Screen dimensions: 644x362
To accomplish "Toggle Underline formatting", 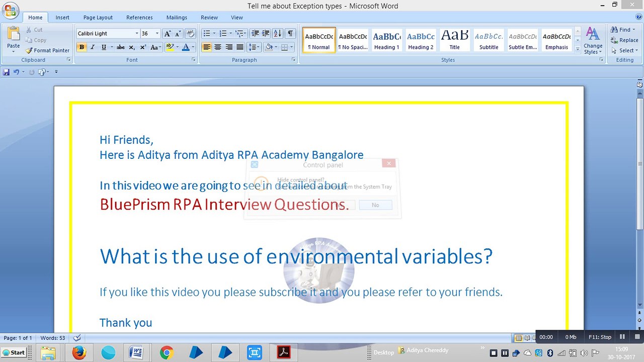I will tap(104, 47).
